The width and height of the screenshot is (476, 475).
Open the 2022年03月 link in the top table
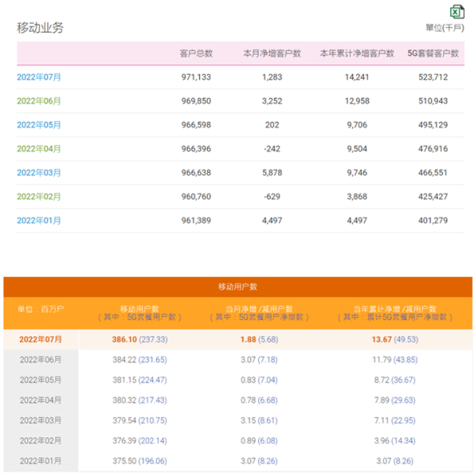tap(39, 173)
